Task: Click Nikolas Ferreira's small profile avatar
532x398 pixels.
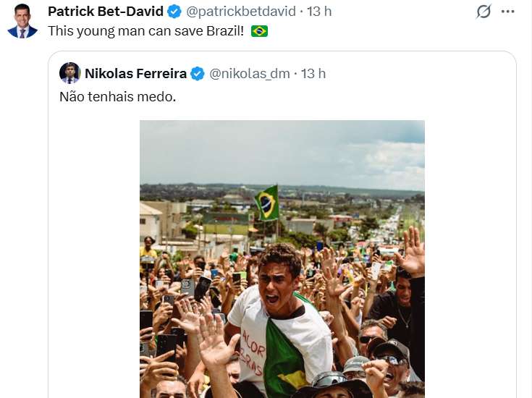Action: click(69, 73)
